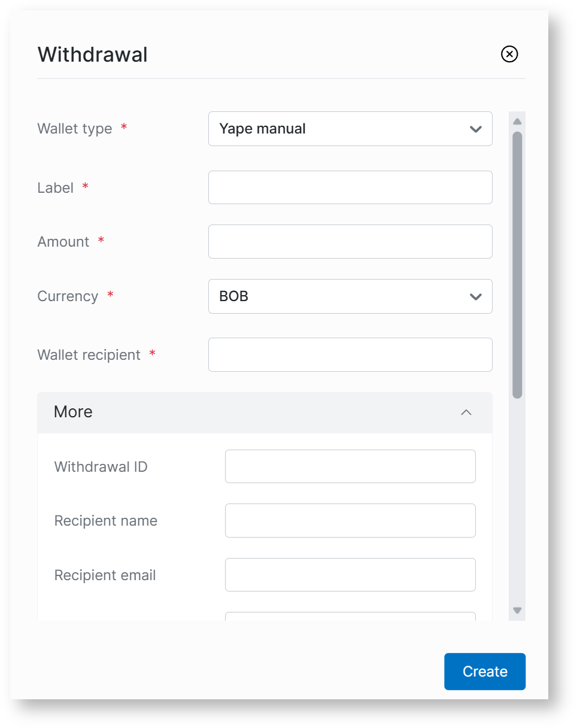Screen dimensions: 577x728
Task: Collapse the More section
Action: 265,412
